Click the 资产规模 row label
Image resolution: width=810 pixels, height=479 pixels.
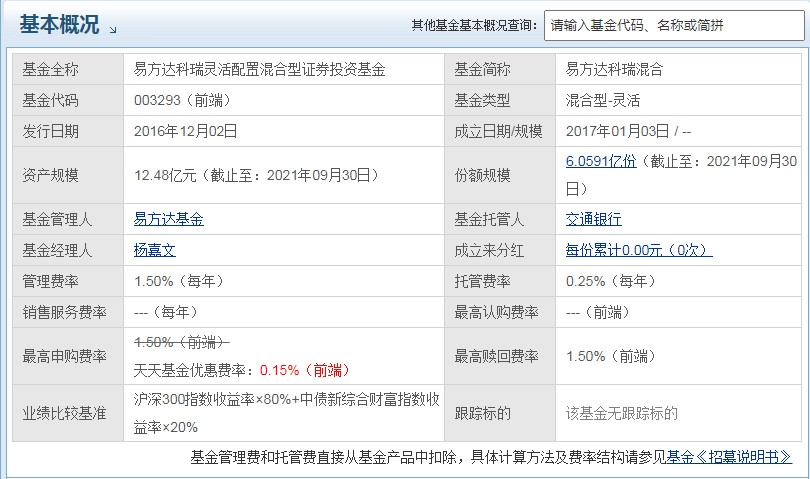click(50, 175)
